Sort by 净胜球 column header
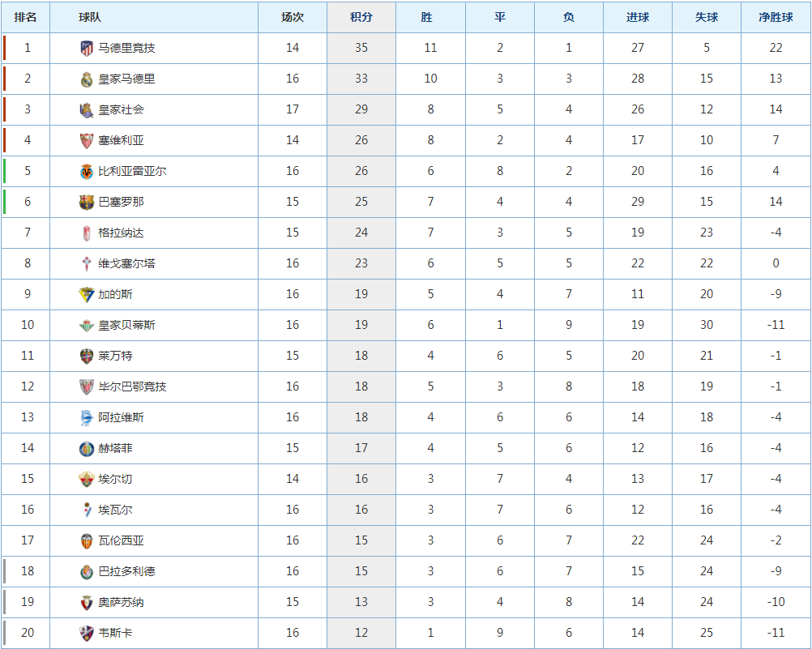Image resolution: width=812 pixels, height=649 pixels. (776, 17)
